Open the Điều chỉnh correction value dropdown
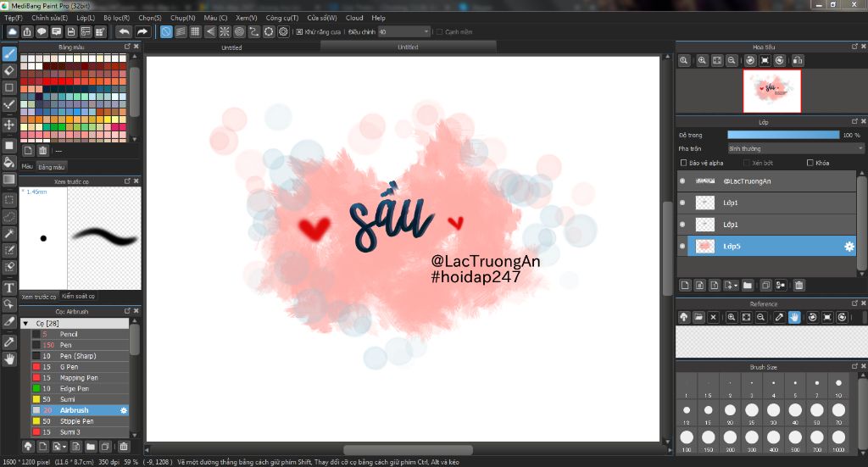The height and width of the screenshot is (467, 868). pos(404,32)
